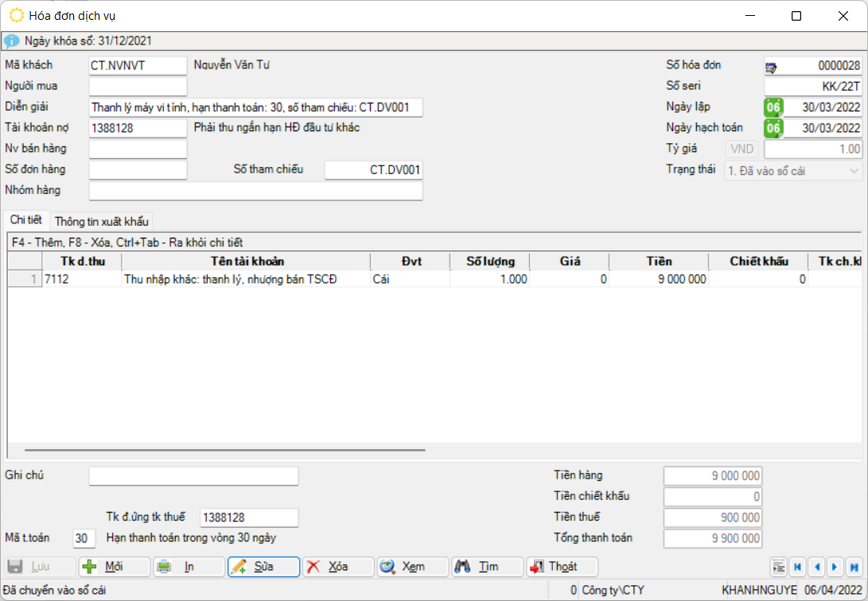Go to the next record

pyautogui.click(x=834, y=567)
